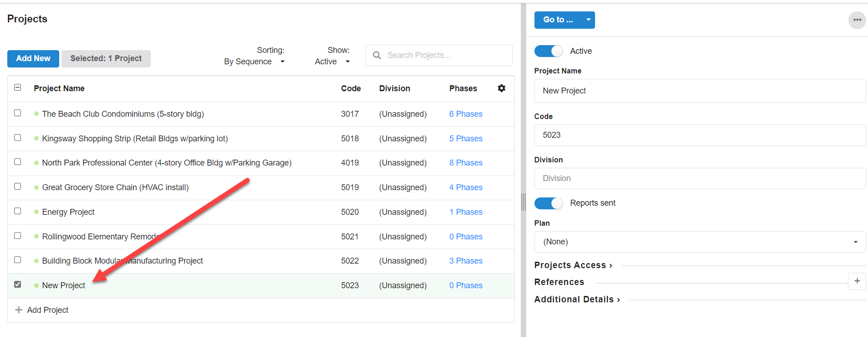Click the References section header

click(559, 282)
